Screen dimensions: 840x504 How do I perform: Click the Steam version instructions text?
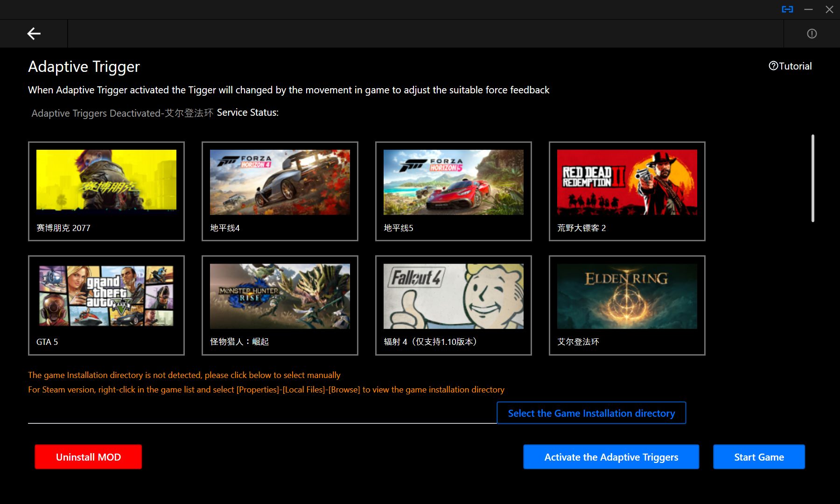(266, 390)
